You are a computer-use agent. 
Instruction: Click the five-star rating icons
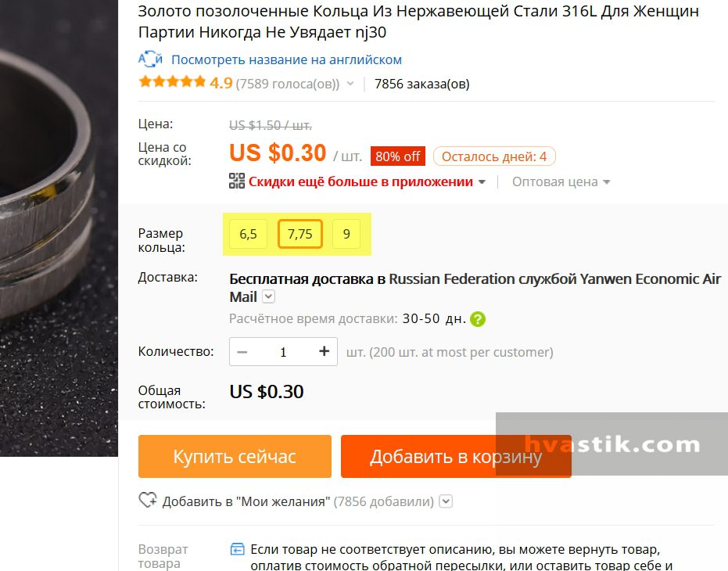(172, 82)
